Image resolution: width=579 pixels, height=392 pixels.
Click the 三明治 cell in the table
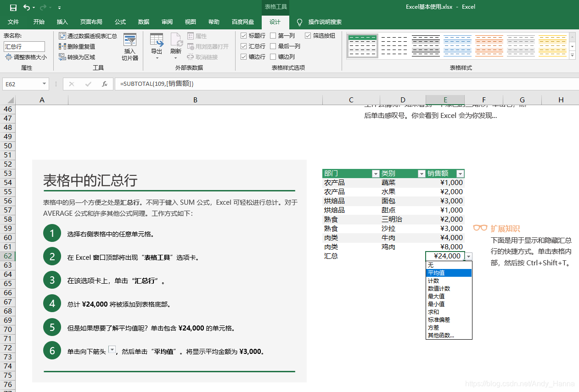(403, 219)
